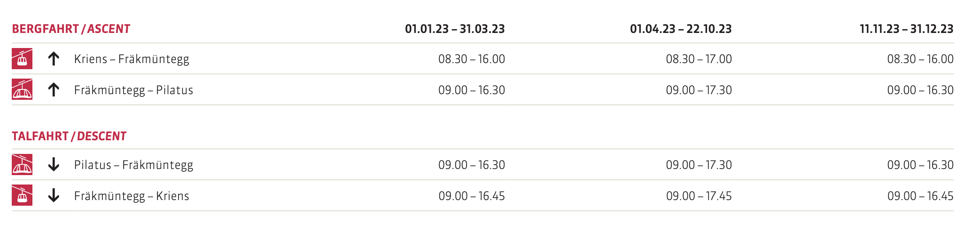Click the down arrow for Pilatus – Fräkmüntegg
The image size is (980, 225).
[54, 164]
